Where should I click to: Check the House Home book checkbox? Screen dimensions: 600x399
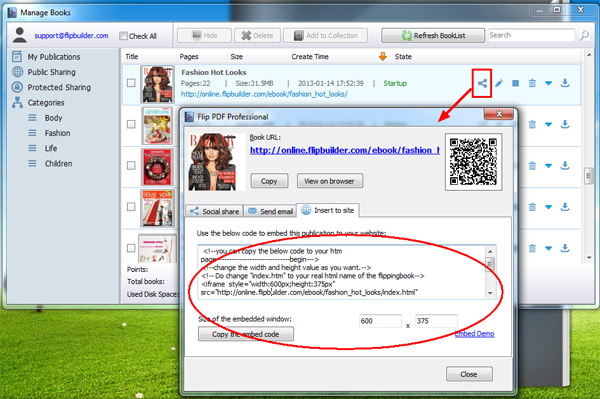pos(131,207)
